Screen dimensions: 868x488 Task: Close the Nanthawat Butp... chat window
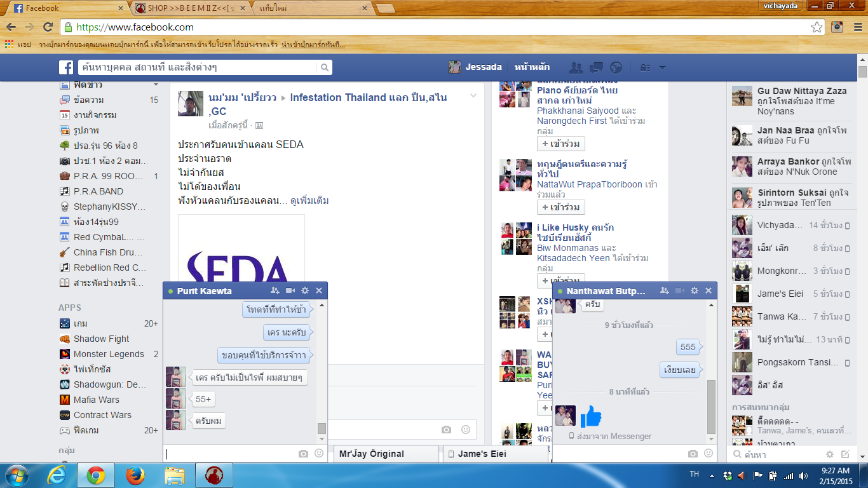point(709,291)
